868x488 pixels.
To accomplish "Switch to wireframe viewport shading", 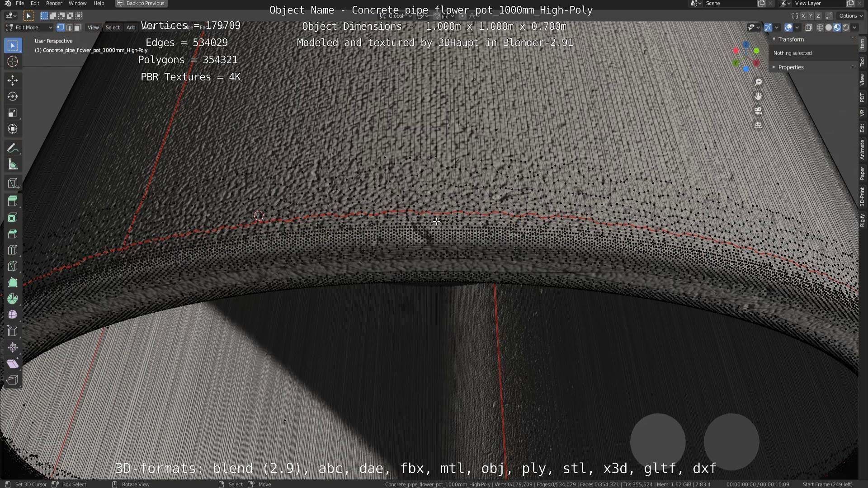I will point(820,28).
